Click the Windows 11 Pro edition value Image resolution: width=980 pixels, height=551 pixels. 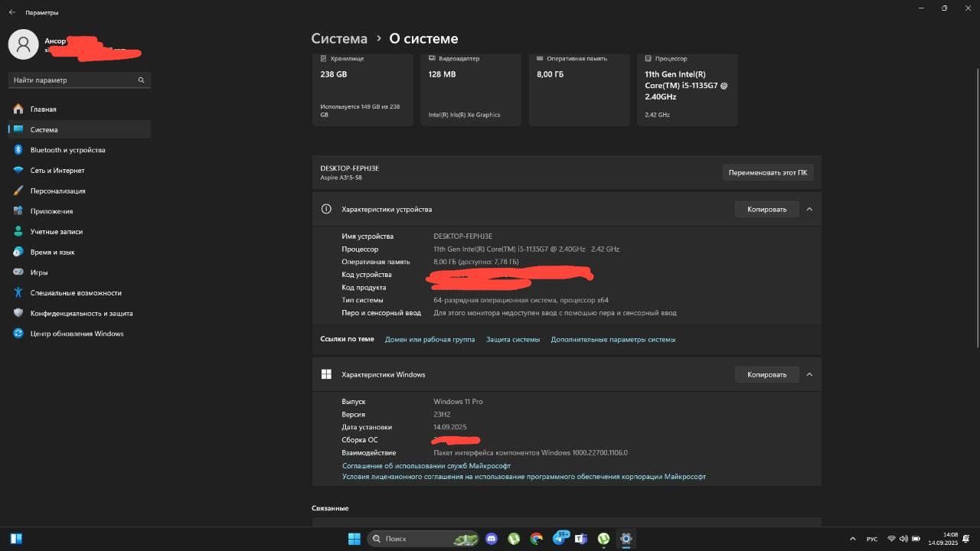click(x=458, y=402)
